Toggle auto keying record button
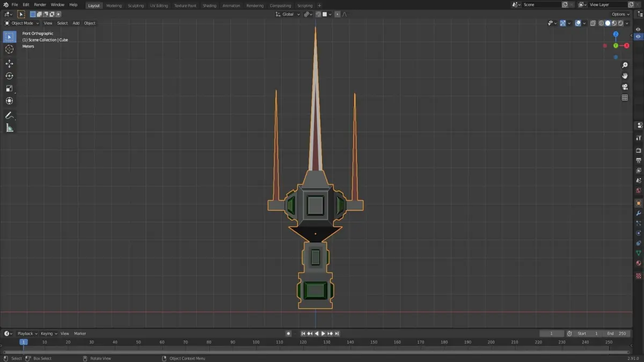 click(288, 334)
